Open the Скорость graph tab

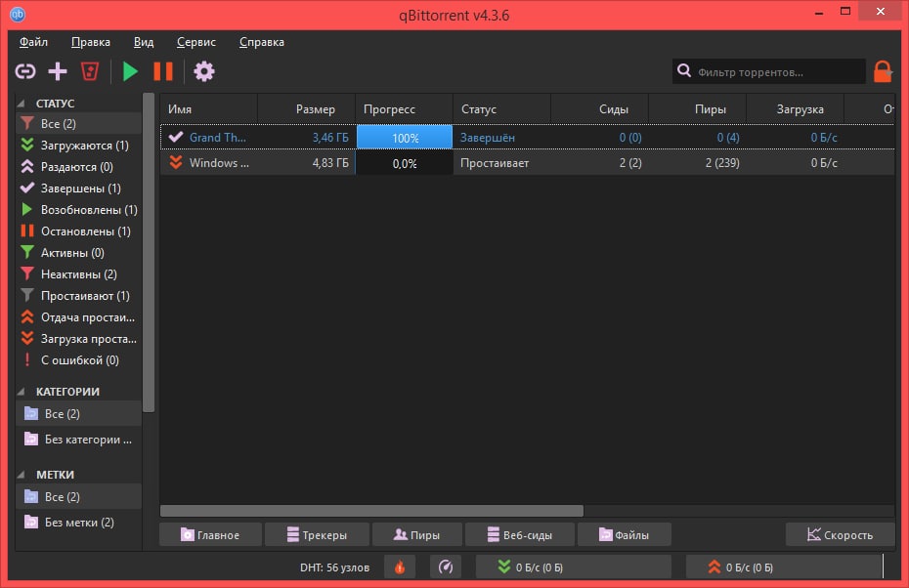pos(840,534)
